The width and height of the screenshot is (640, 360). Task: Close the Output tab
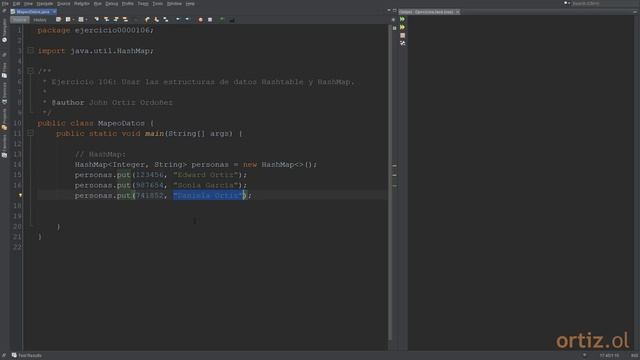pyautogui.click(x=458, y=12)
